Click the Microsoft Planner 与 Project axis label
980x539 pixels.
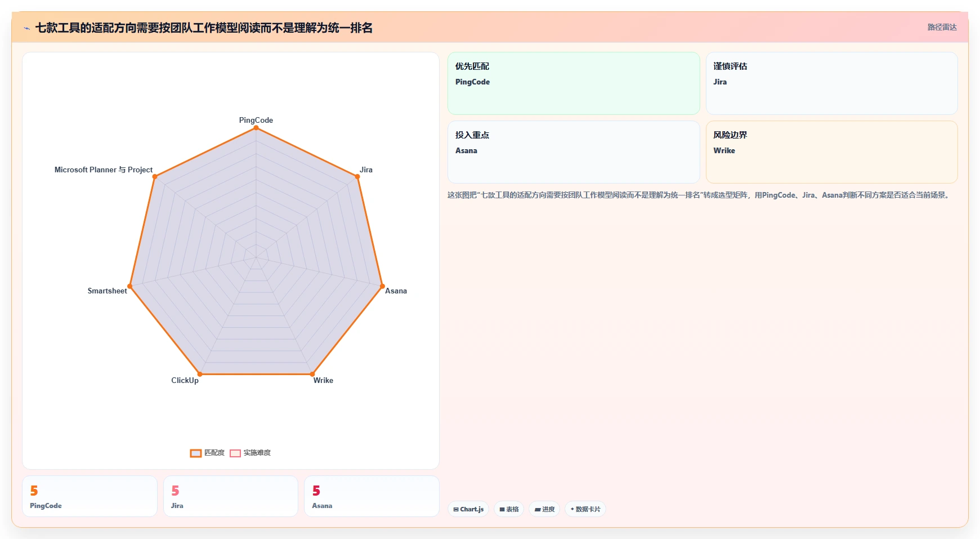104,170
